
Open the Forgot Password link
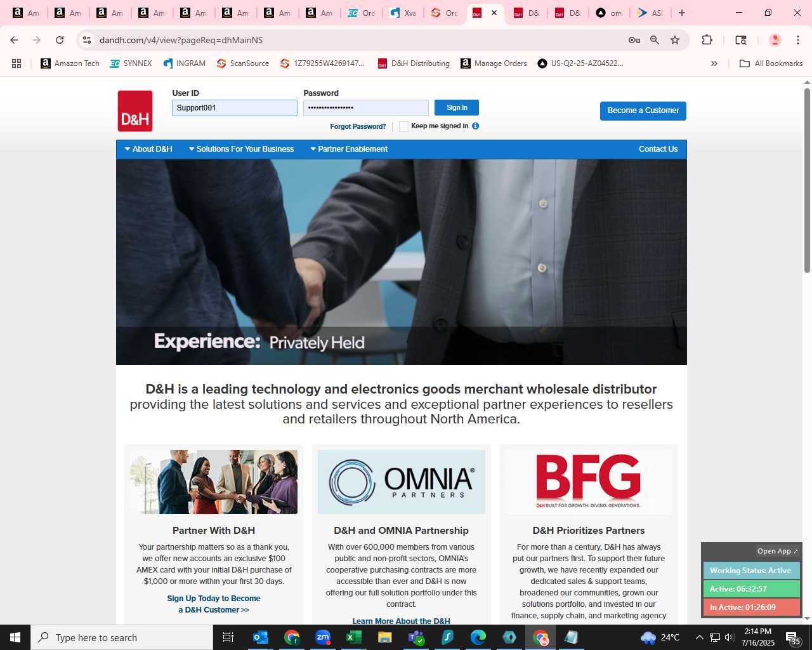[x=358, y=126]
